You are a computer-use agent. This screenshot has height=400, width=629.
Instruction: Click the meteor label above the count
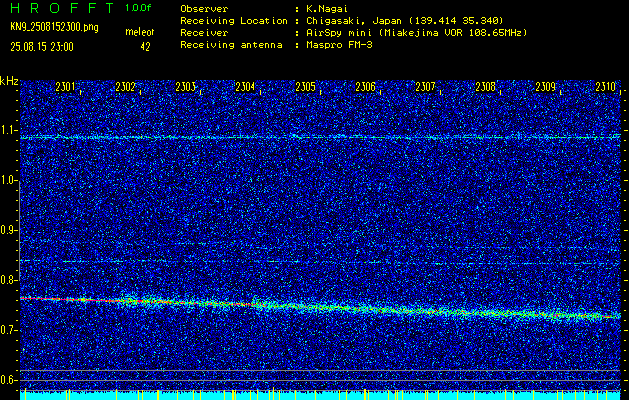(x=140, y=32)
